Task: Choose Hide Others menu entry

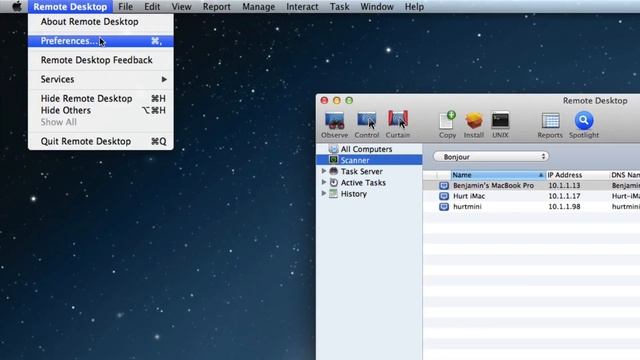Action: (x=101, y=110)
